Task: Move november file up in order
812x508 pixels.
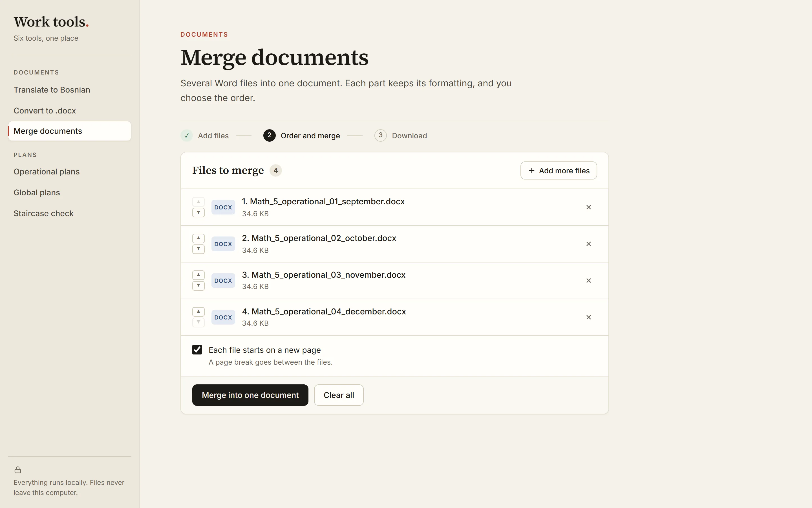Action: pos(198,275)
